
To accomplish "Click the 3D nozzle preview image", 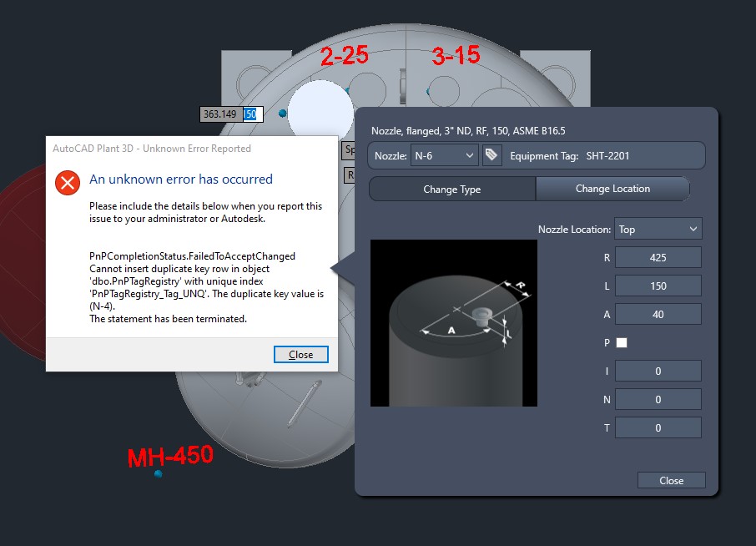I will coord(453,323).
